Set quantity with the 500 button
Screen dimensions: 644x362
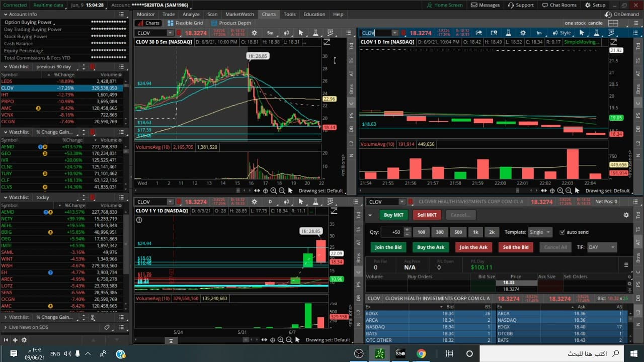tap(458, 232)
